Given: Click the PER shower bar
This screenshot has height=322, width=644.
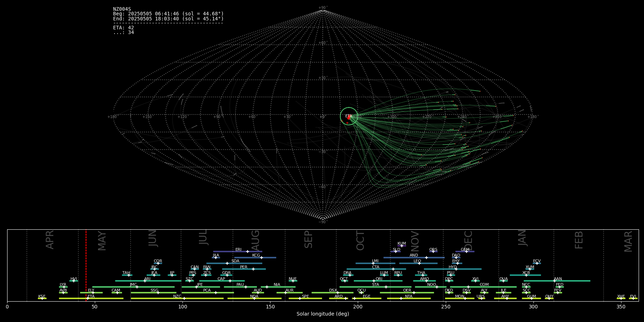Looking at the screenshot, I should pos(244,269).
